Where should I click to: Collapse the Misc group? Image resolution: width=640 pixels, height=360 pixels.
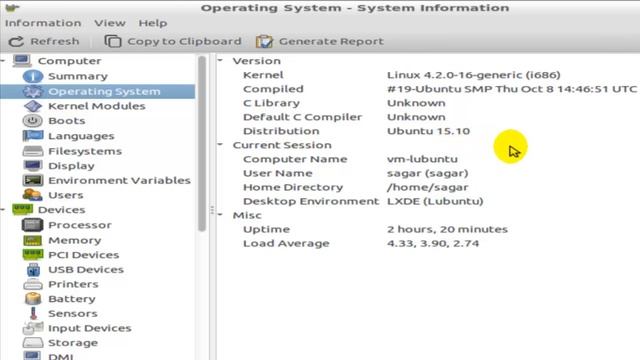pos(220,215)
